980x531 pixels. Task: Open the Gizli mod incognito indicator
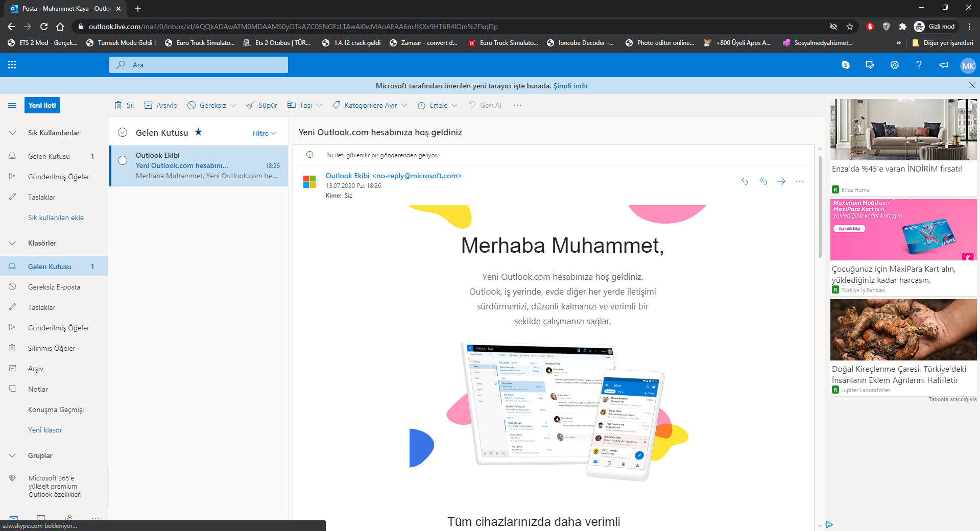(x=935, y=27)
